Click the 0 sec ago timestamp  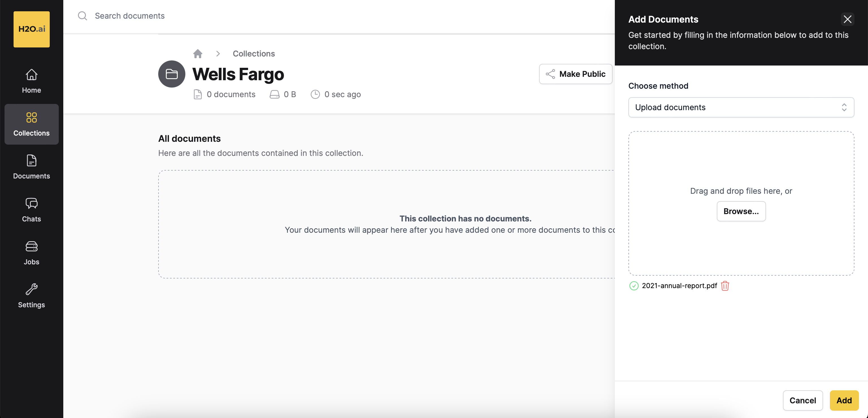(342, 94)
